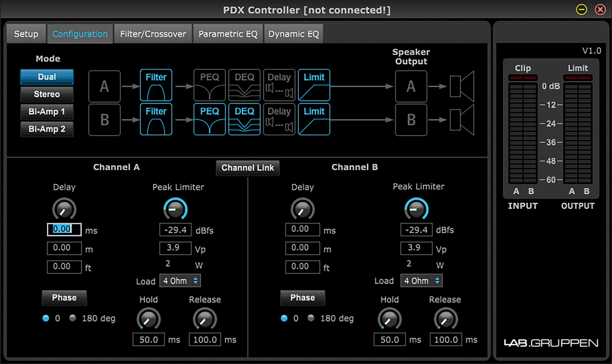
Task: Select the channel A Limit block
Action: click(x=314, y=86)
